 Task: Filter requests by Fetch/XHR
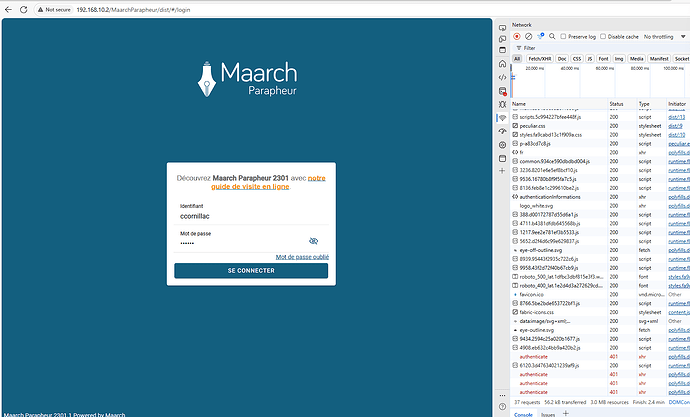[540, 59]
